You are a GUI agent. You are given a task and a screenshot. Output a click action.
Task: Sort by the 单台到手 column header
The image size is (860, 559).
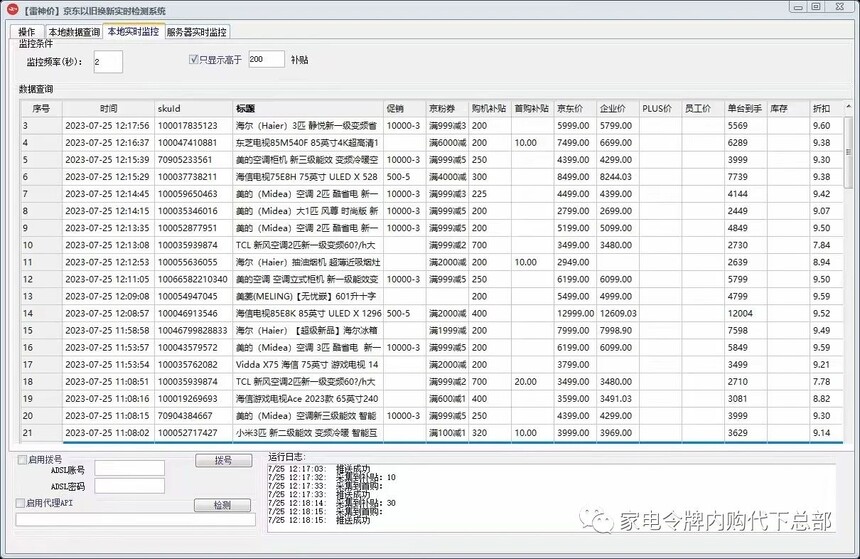coord(746,109)
